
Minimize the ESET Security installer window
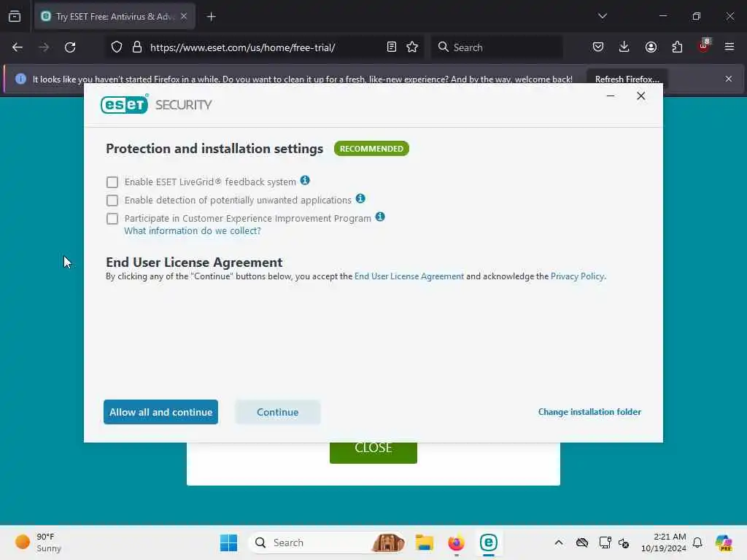coord(611,96)
